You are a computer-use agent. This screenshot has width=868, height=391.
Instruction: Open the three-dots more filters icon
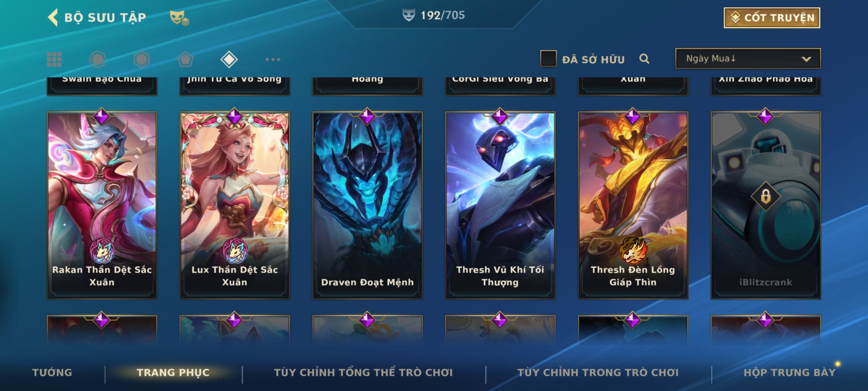(273, 59)
